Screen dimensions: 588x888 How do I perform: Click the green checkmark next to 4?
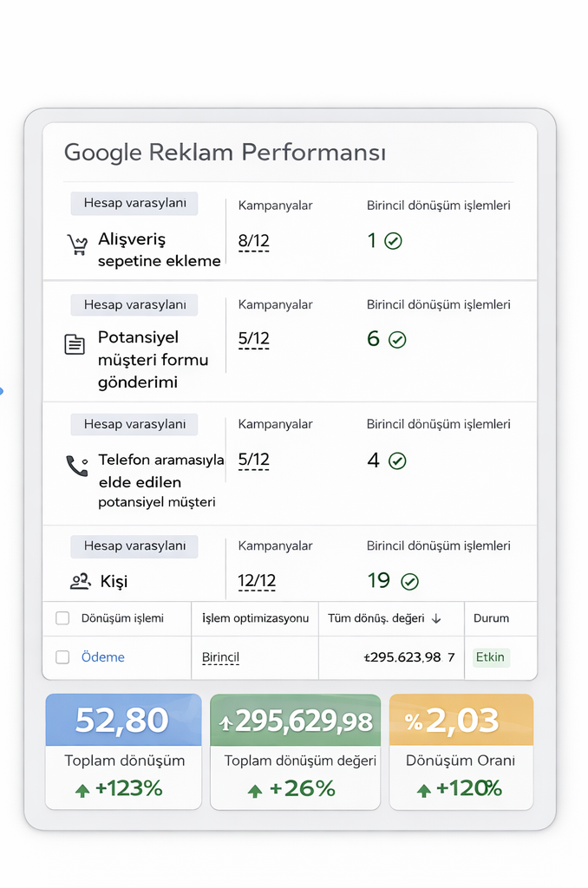397,461
